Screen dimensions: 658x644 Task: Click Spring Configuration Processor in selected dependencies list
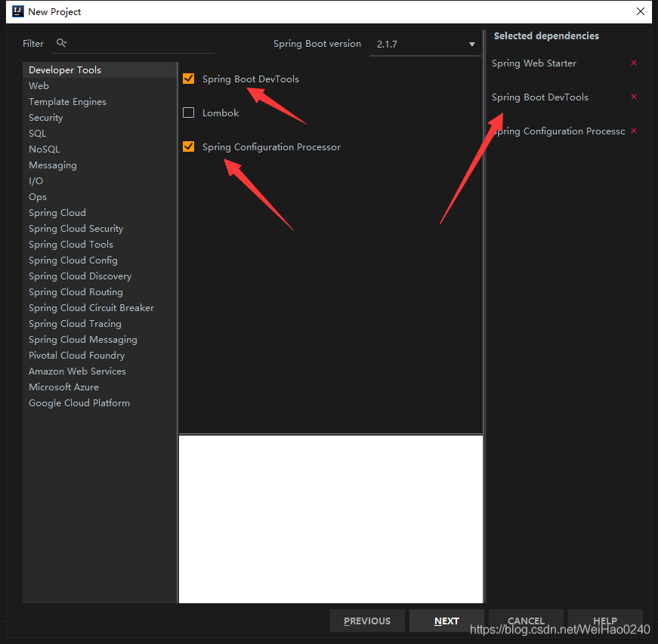(558, 131)
